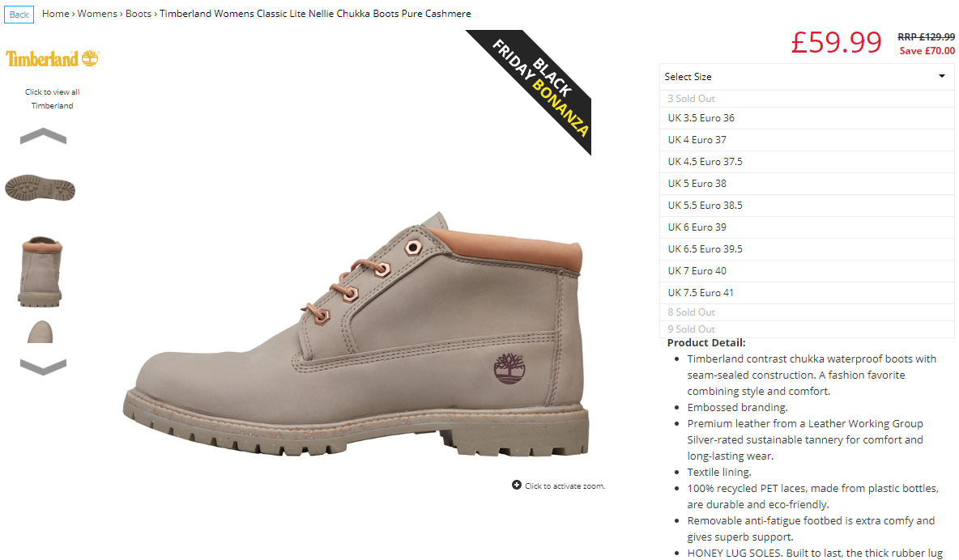959x560 pixels.
Task: Click the down arrow below thumbnails
Action: pyautogui.click(x=43, y=367)
